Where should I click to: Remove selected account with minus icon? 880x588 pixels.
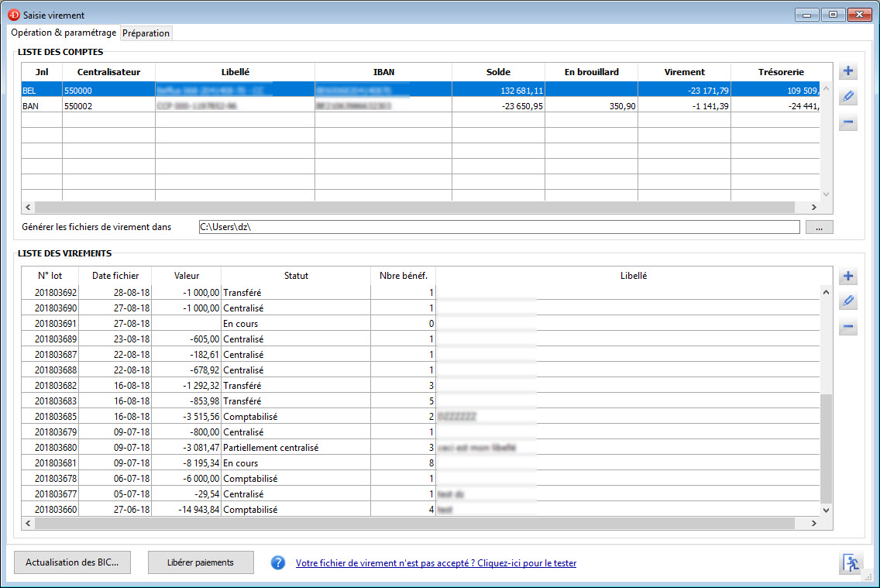click(x=848, y=122)
